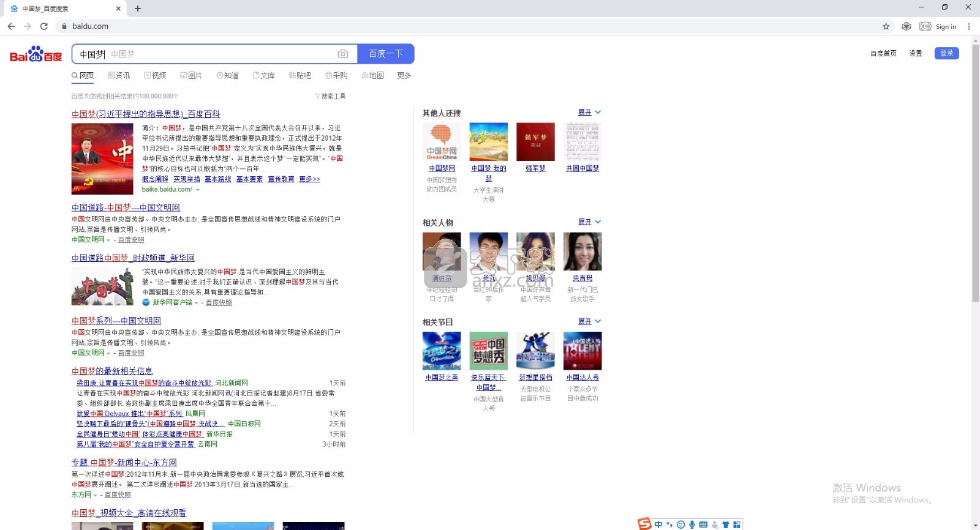Open the IME skin shirt icon
The width and height of the screenshot is (980, 530).
[x=726, y=524]
